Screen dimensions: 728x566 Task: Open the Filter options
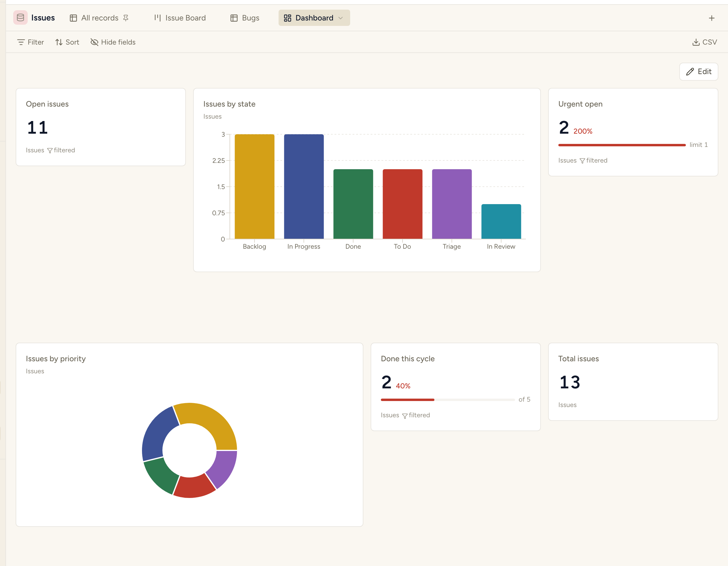click(x=31, y=42)
